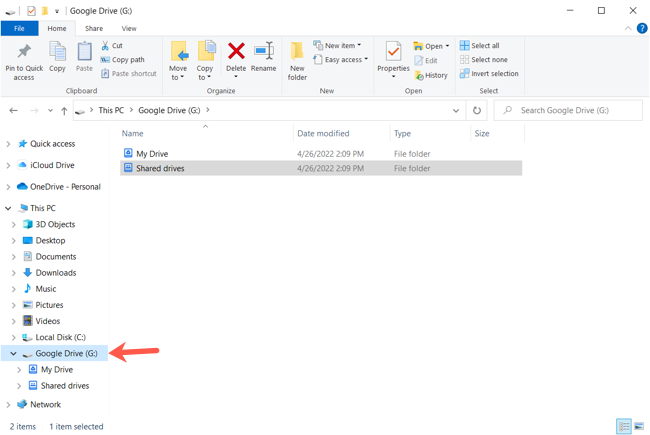Image resolution: width=650 pixels, height=435 pixels.
Task: Open the Help question mark icon
Action: coord(642,28)
